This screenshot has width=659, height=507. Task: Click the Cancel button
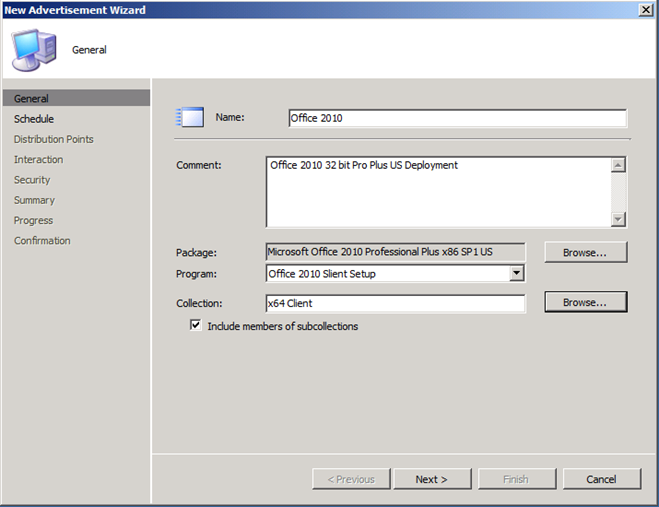(601, 479)
